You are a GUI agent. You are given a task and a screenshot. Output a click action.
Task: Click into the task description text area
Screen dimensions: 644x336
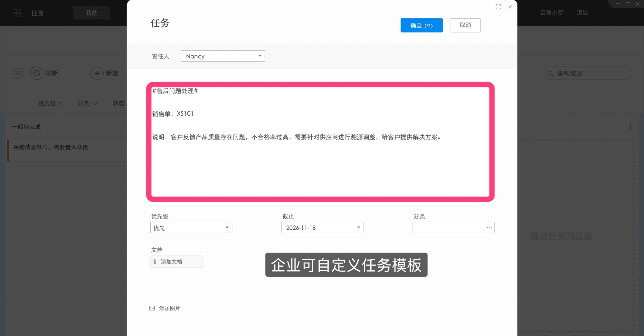320,142
